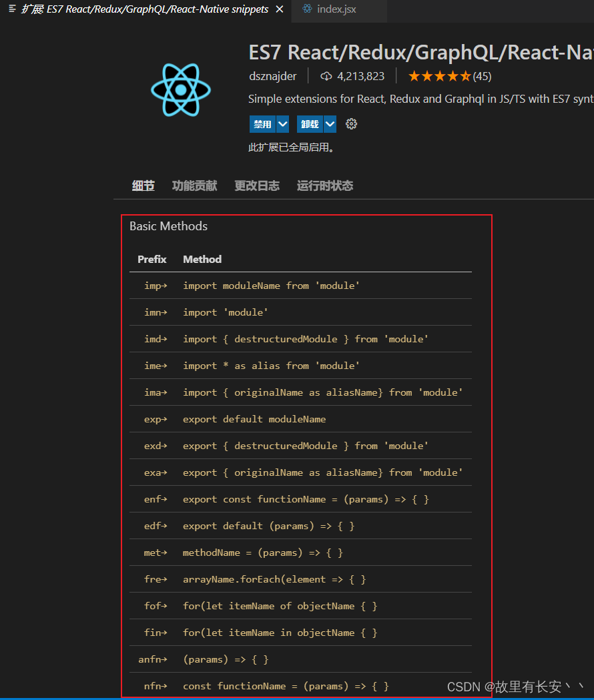The width and height of the screenshot is (594, 700).
Task: Click the 'Method' column header
Action: coord(202,260)
